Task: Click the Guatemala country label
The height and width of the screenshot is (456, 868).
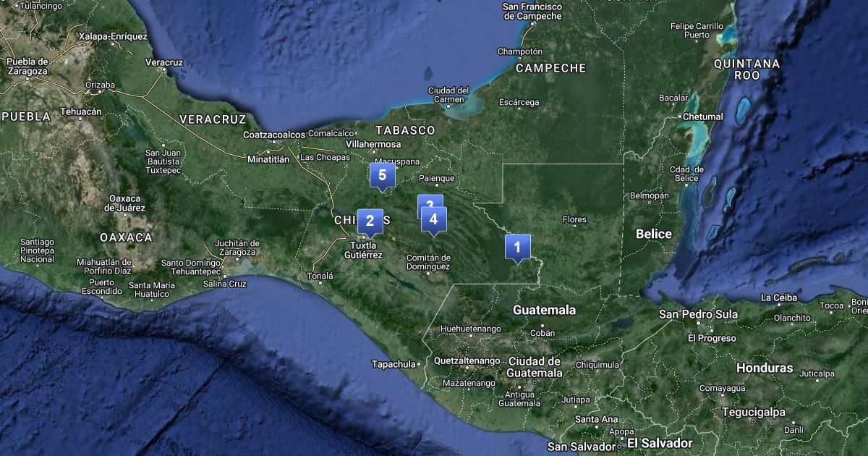Action: pyautogui.click(x=545, y=310)
